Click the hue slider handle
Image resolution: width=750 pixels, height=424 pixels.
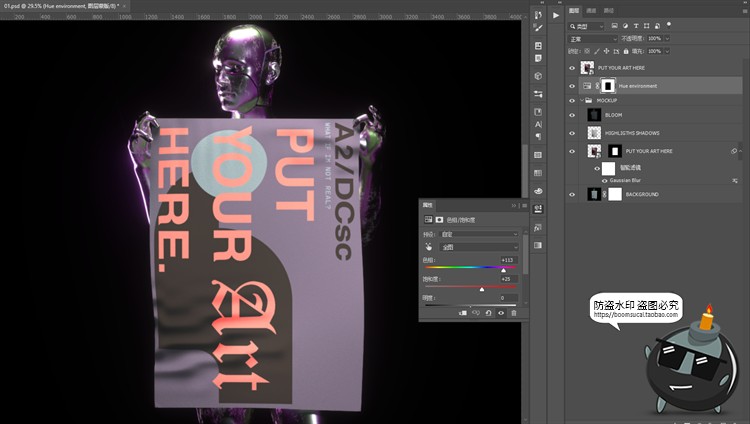tap(503, 269)
